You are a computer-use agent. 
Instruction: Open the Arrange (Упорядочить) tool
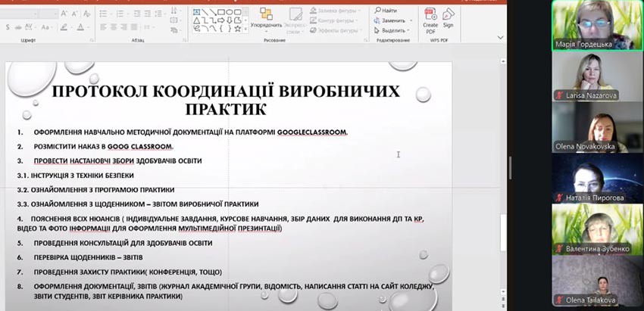click(266, 17)
